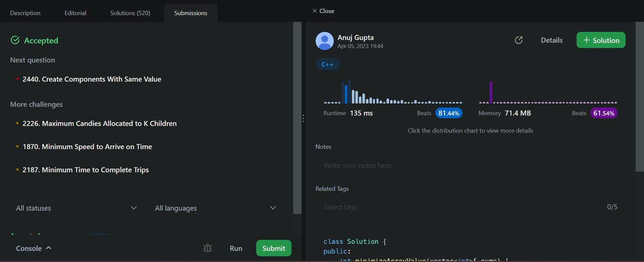This screenshot has height=262, width=644.
Task: Open problem 2440 Create Components With Same Value
Action: [x=92, y=79]
